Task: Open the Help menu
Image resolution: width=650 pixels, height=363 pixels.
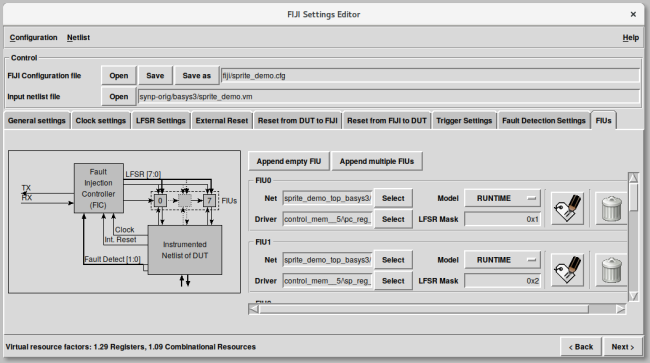Action: pos(631,38)
